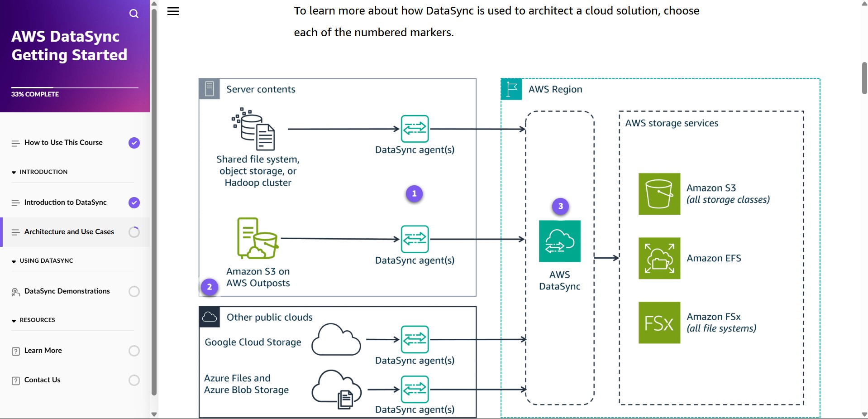Screen dimensions: 868x419
Task: Click status circle for Learn More
Action: pos(134,351)
